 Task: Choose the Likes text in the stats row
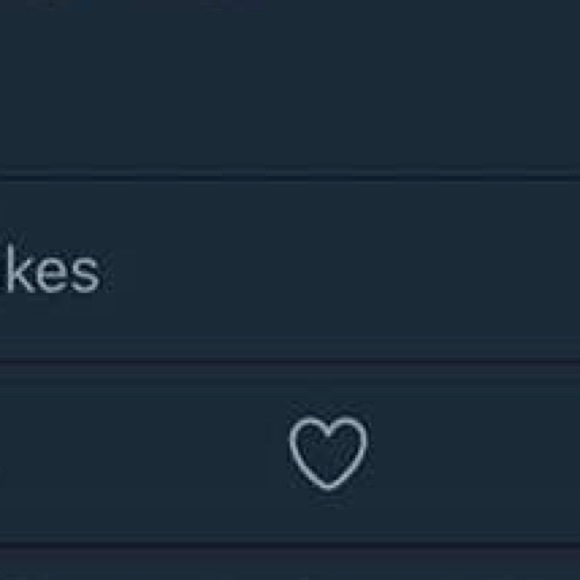point(50,269)
